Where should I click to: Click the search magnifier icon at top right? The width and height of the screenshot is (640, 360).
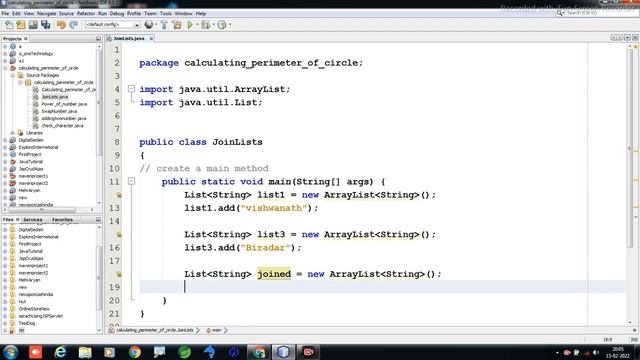(560, 13)
